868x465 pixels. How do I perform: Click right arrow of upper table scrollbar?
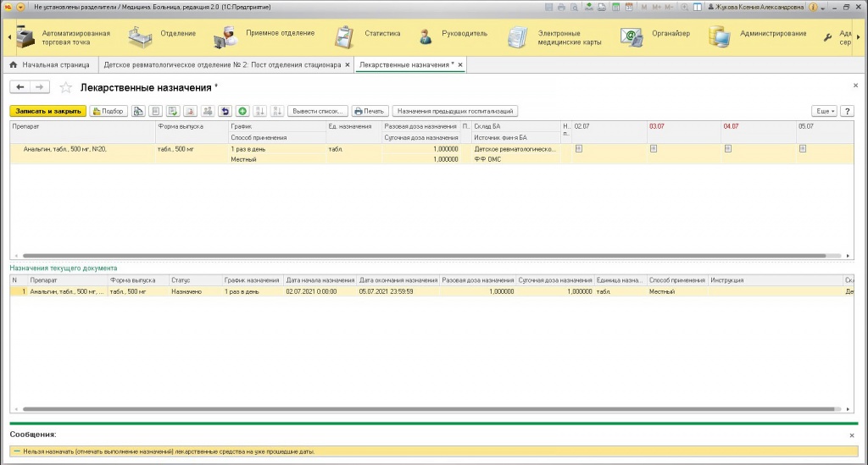point(848,256)
